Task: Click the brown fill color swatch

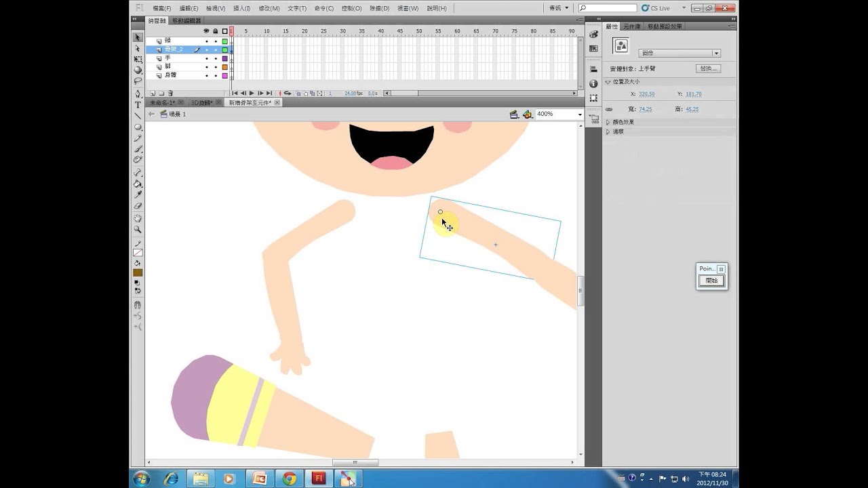Action: pyautogui.click(x=138, y=272)
